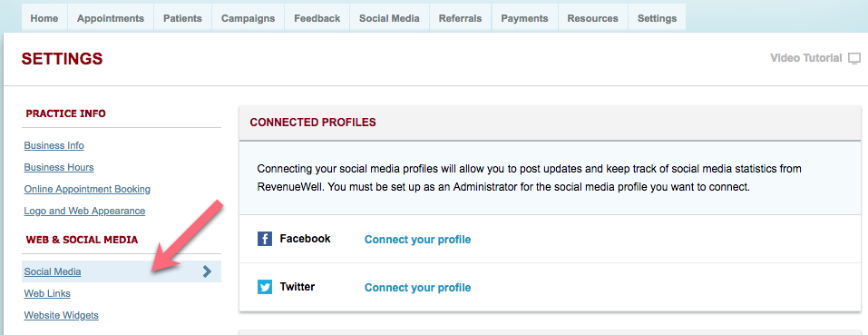The width and height of the screenshot is (868, 335).
Task: Click the Twitter bird icon
Action: pos(265,288)
